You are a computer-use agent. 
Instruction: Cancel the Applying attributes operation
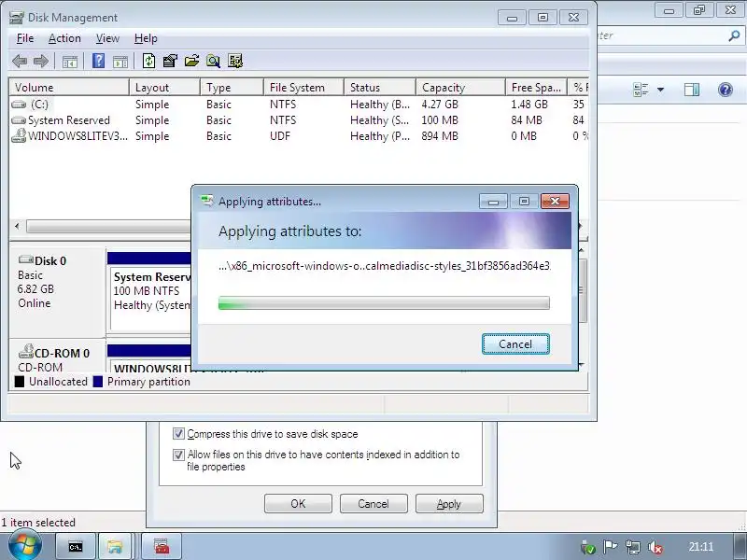[515, 343]
